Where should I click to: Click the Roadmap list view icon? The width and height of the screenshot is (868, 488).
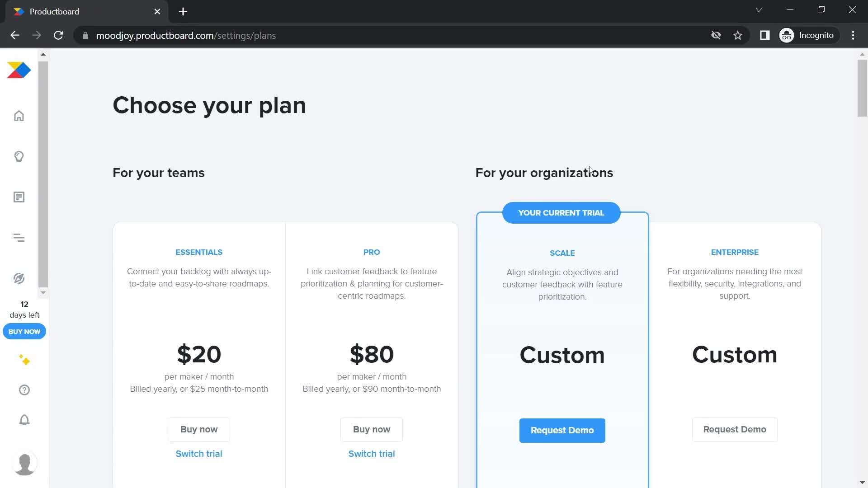20,238
